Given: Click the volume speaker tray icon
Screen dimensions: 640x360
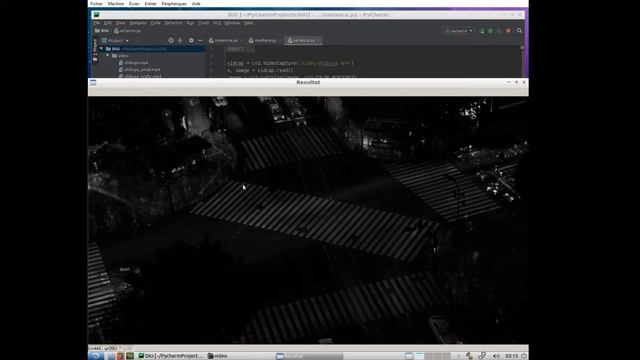Looking at the screenshot, I should pos(496,356).
